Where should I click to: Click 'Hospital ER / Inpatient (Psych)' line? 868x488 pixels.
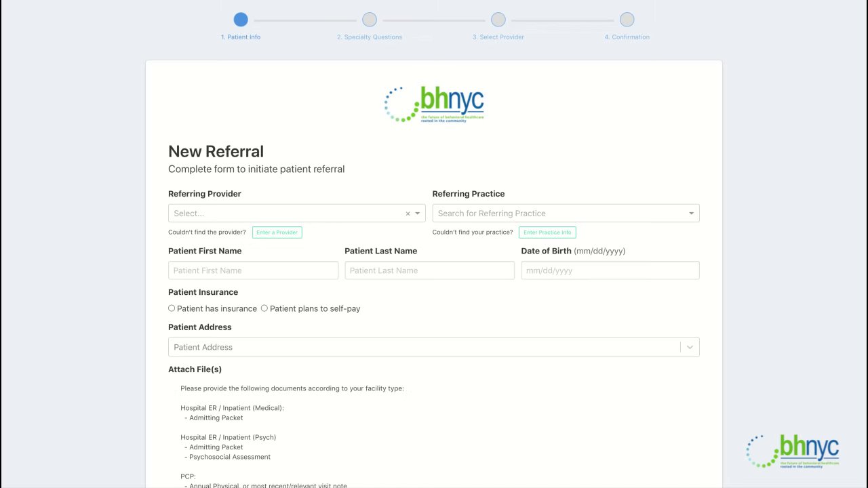pyautogui.click(x=228, y=437)
